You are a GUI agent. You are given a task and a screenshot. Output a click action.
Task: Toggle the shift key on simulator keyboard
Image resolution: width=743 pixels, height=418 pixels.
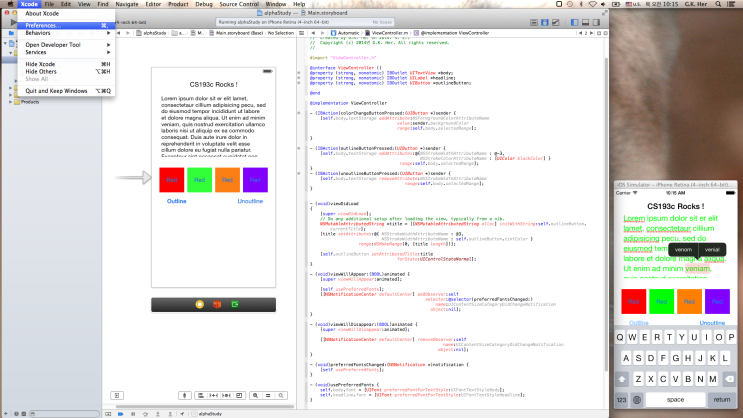(x=624, y=379)
